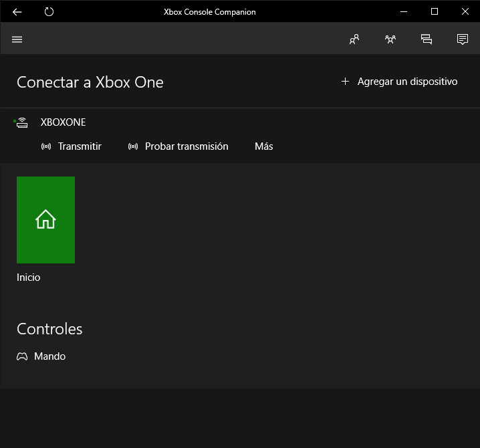Click Agregar un dispositivo

pyautogui.click(x=407, y=82)
